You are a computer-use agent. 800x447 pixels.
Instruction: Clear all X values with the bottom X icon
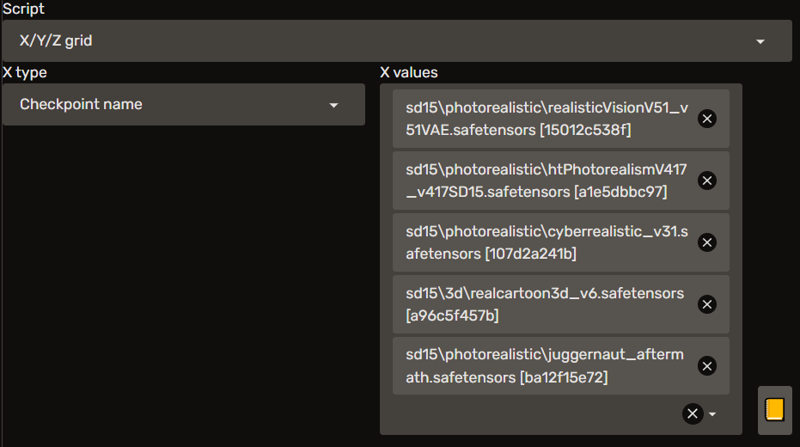(692, 414)
